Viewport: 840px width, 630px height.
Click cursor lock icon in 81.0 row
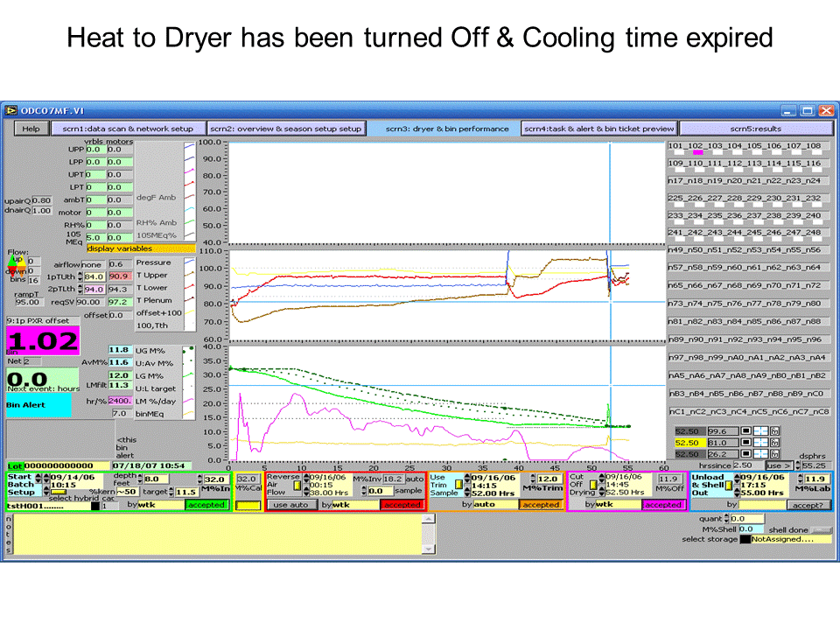tap(774, 443)
